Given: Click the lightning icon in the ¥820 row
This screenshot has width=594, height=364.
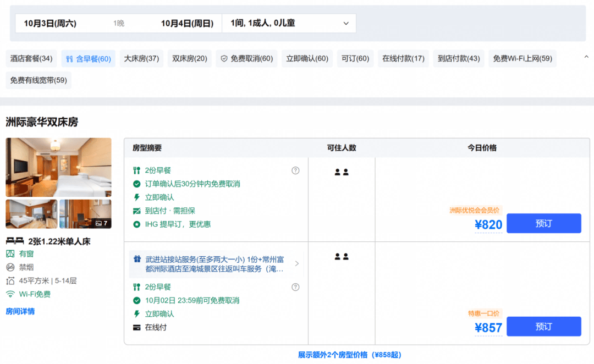Looking at the screenshot, I should pos(137,197).
